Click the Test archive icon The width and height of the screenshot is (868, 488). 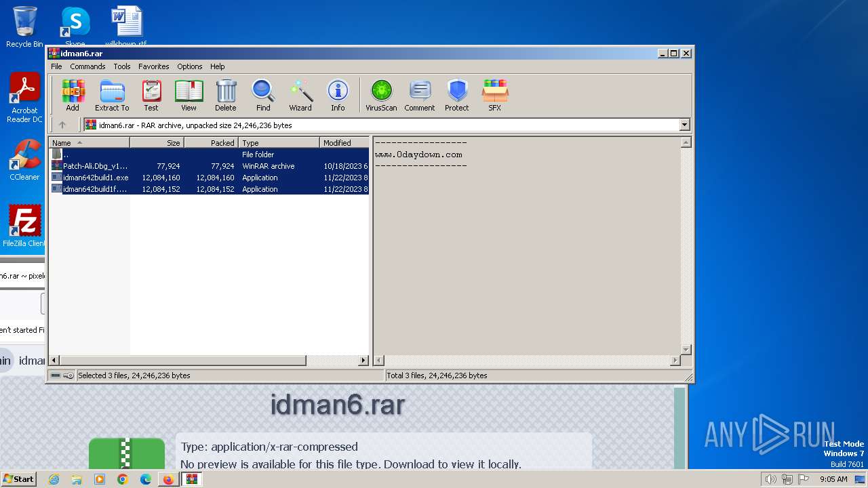(x=151, y=96)
